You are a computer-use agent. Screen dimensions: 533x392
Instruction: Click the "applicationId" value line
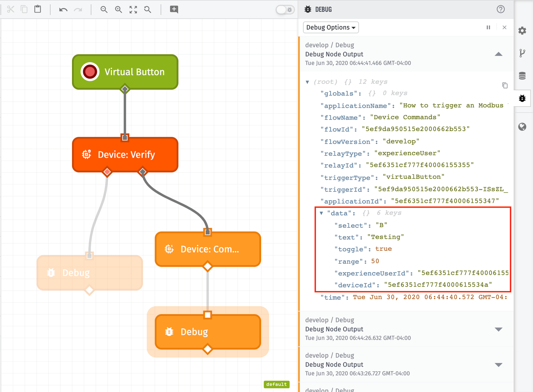coord(410,201)
